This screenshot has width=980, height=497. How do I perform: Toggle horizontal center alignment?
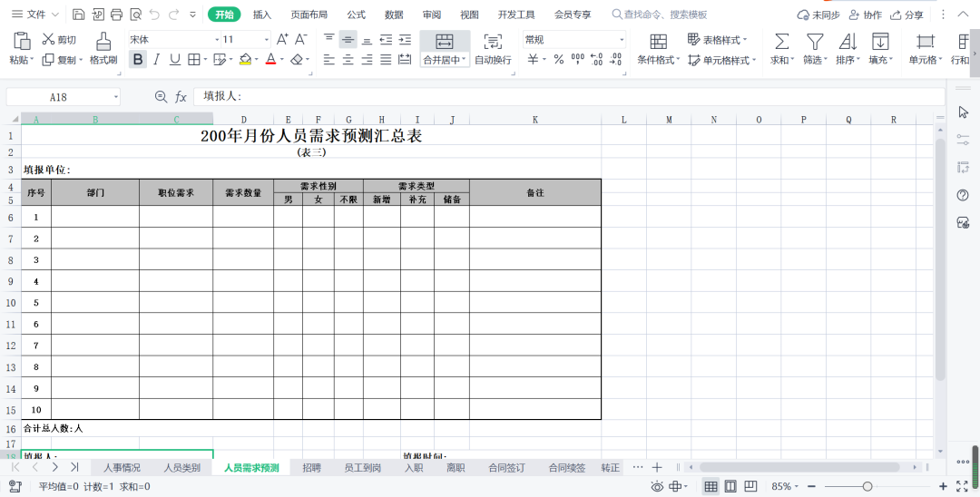[348, 60]
